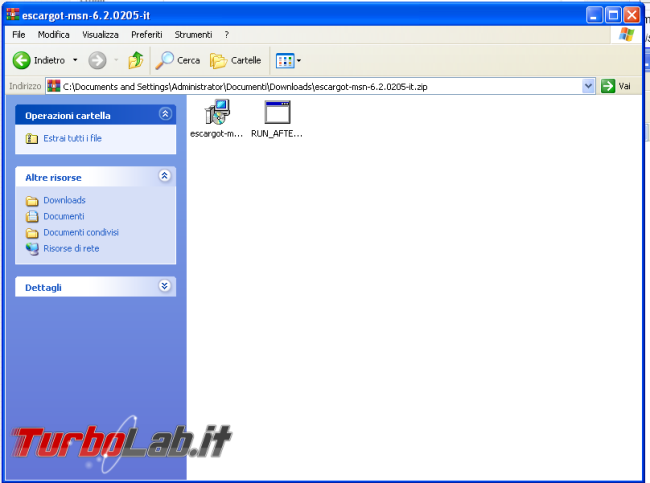Open the Strumenti menu

(x=193, y=35)
